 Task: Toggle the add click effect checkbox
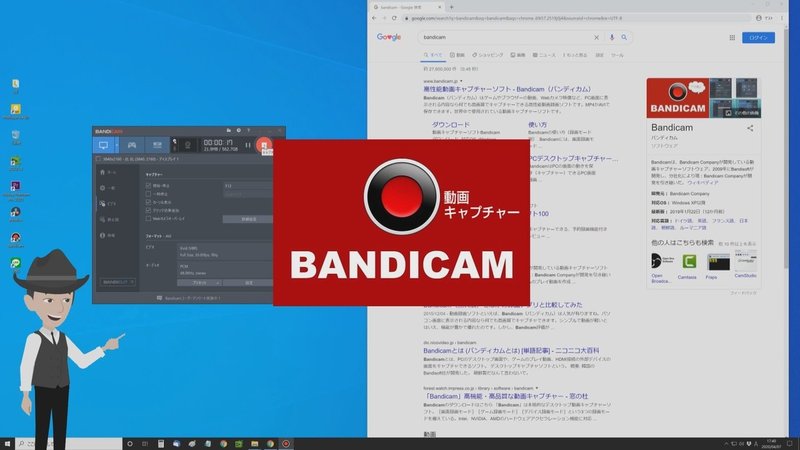click(148, 210)
